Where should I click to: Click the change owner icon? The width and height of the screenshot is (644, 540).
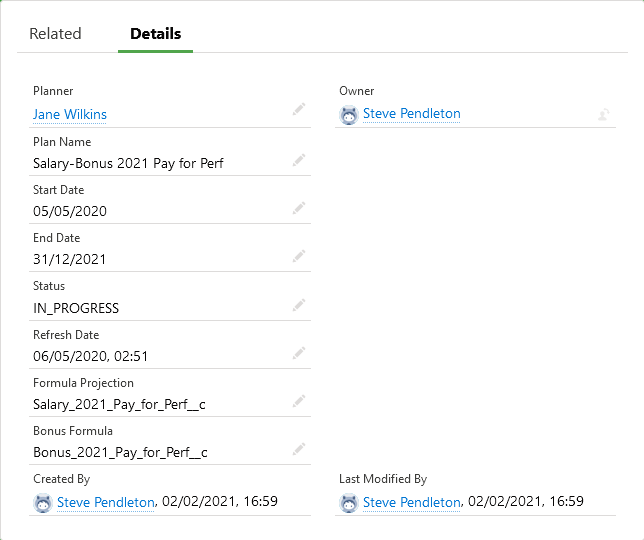604,115
